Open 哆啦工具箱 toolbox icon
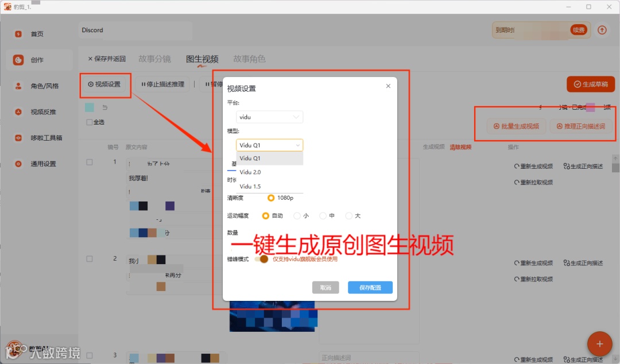The height and width of the screenshot is (364, 620). pyautogui.click(x=18, y=138)
